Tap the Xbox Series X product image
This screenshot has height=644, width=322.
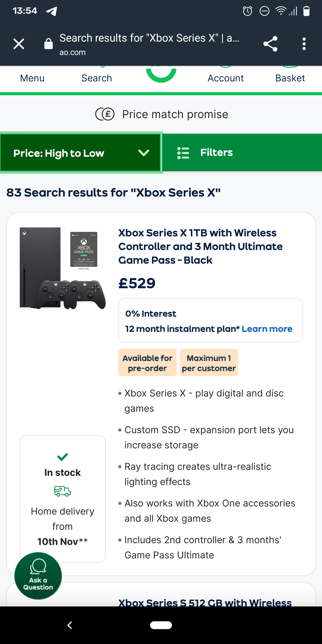[x=63, y=268]
